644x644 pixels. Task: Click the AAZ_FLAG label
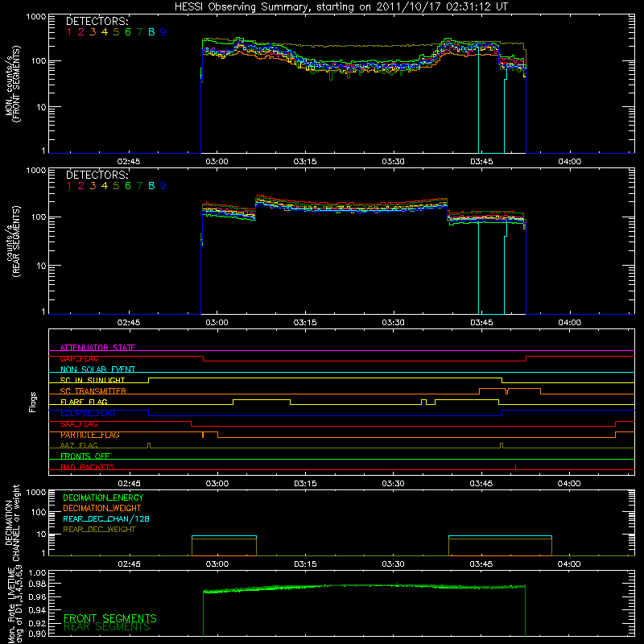(x=79, y=445)
